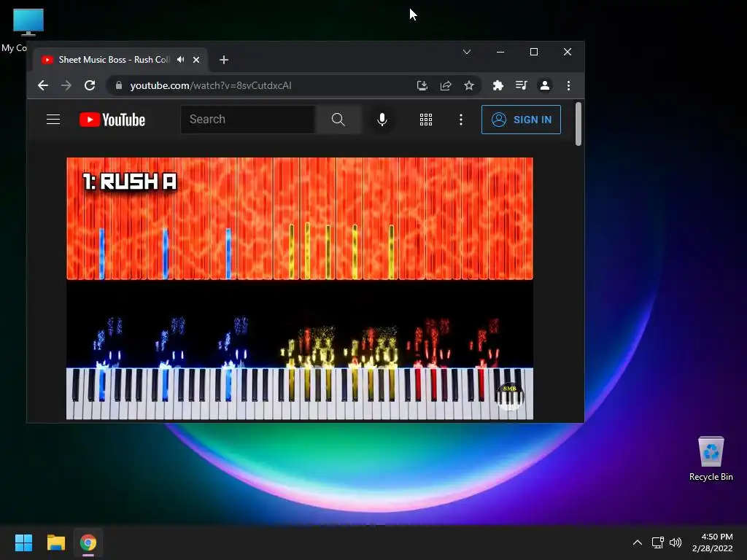
Task: Reload the YouTube page
Action: tap(90, 86)
